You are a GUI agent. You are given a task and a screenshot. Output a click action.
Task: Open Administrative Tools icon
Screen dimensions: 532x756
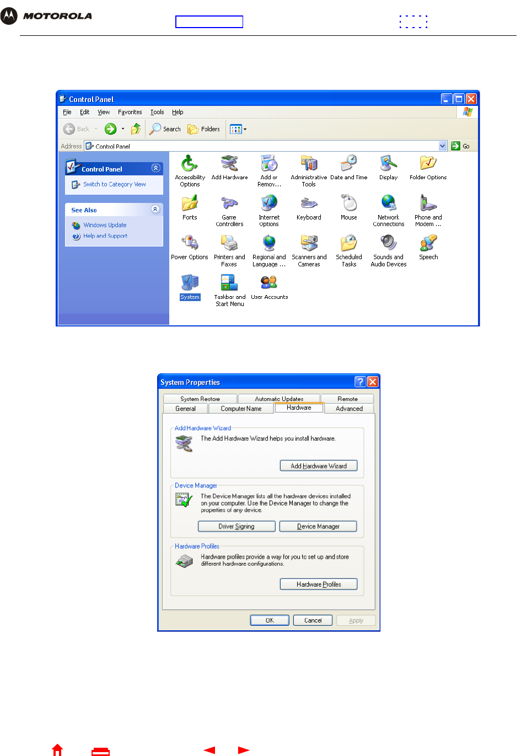309,171
